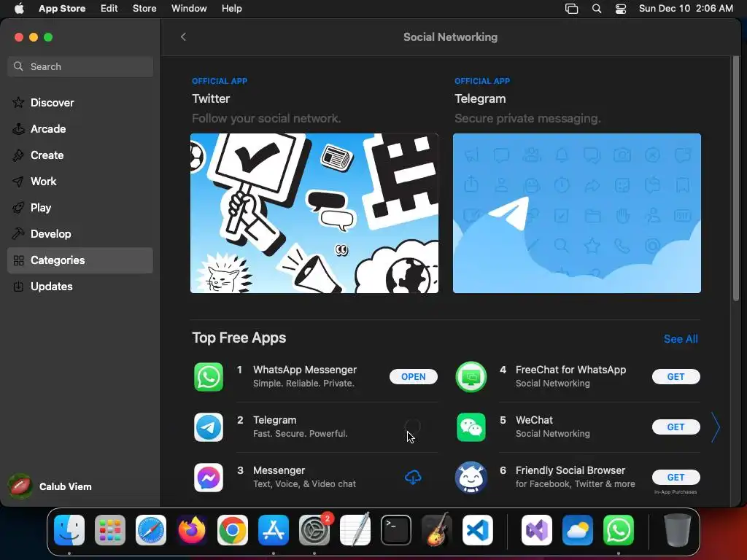
Task: Open Calub Viem account profile
Action: [50, 486]
